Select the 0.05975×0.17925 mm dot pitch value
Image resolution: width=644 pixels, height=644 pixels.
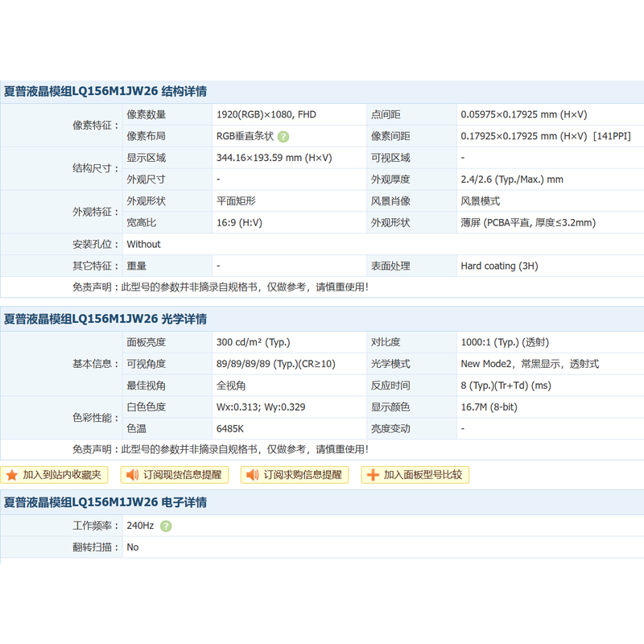click(x=524, y=114)
